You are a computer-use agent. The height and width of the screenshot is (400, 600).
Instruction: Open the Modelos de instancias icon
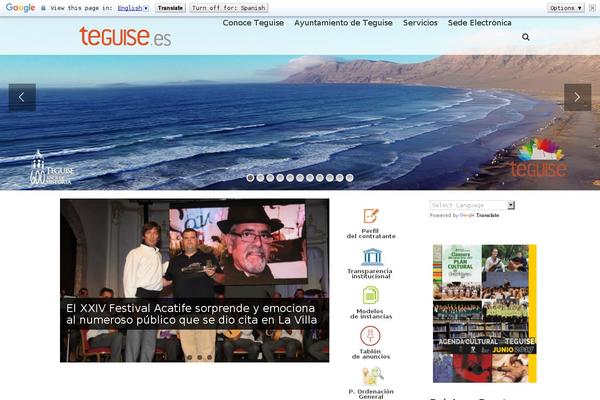370,296
